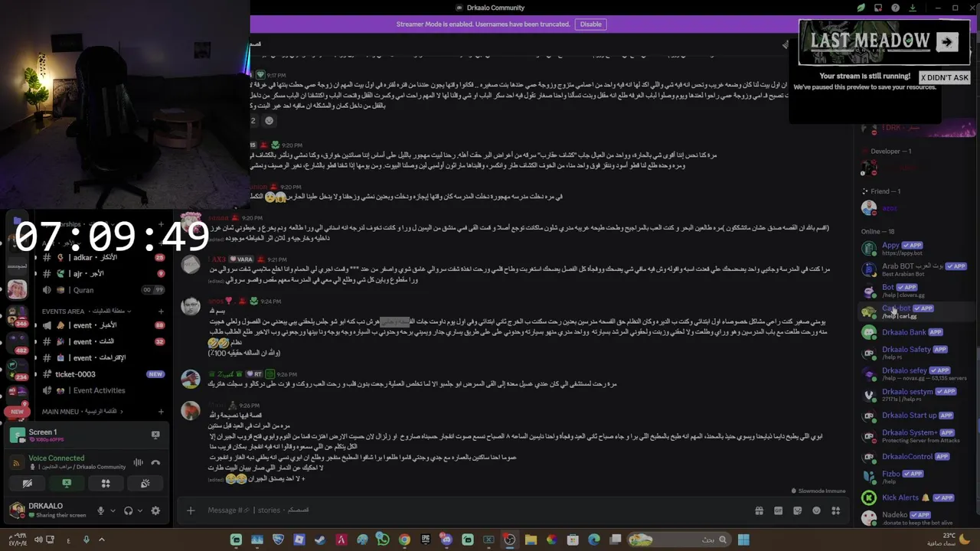The height and width of the screenshot is (551, 980).
Task: Open the Discord help icon
Action: pos(896,8)
